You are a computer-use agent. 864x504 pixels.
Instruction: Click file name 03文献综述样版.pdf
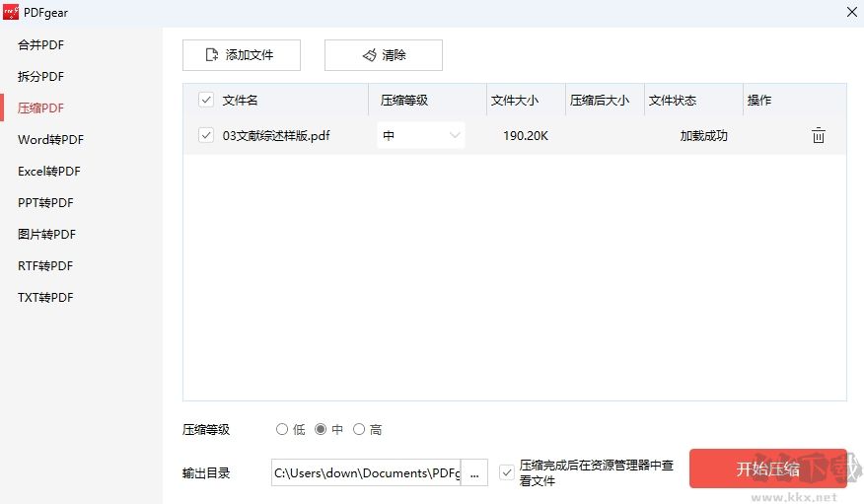(276, 135)
